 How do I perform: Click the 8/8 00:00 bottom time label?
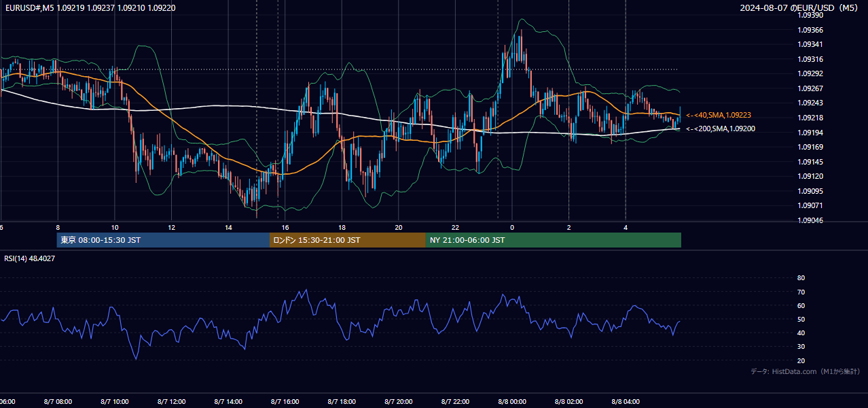tap(512, 401)
